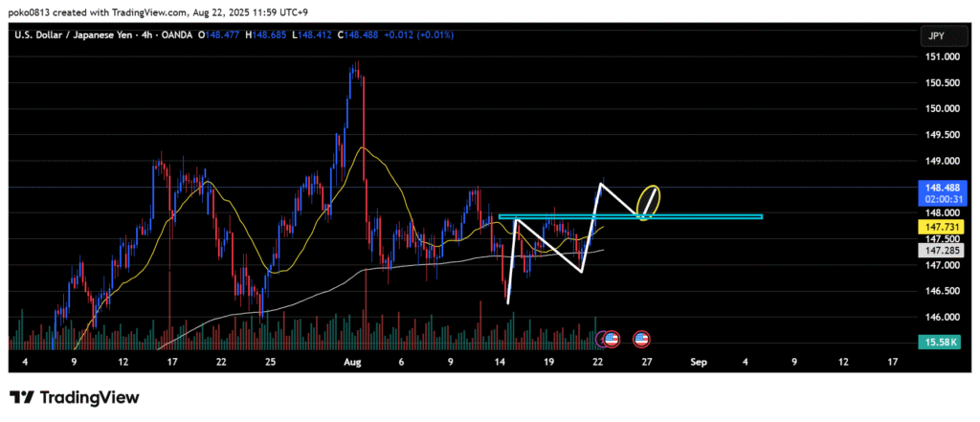Click the Aug label on time axis
Image resolution: width=980 pixels, height=422 pixels.
tap(352, 363)
